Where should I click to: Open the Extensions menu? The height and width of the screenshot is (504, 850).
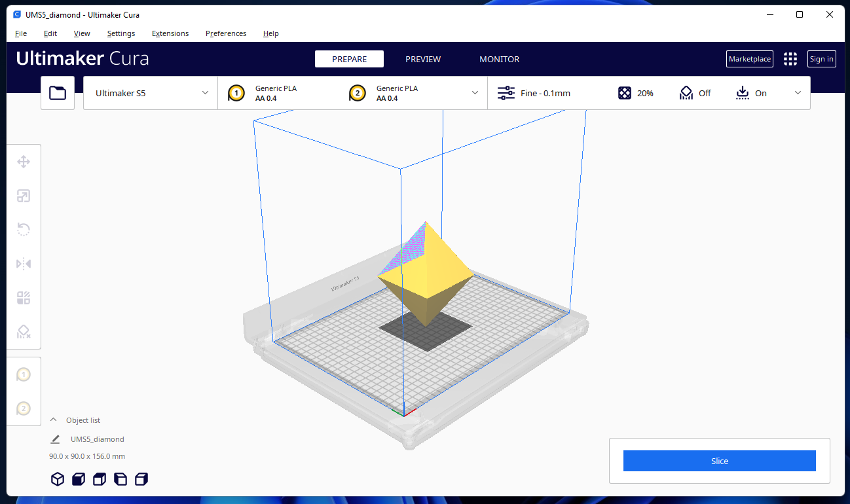(170, 33)
